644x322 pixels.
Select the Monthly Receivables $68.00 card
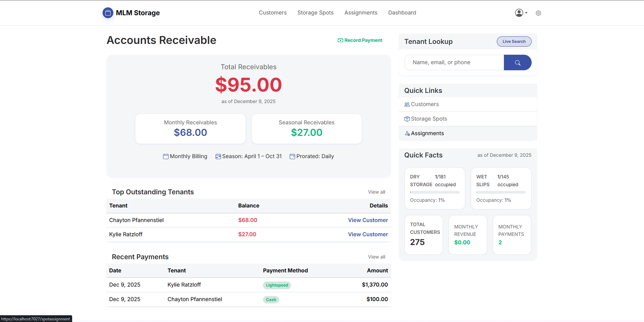click(190, 129)
